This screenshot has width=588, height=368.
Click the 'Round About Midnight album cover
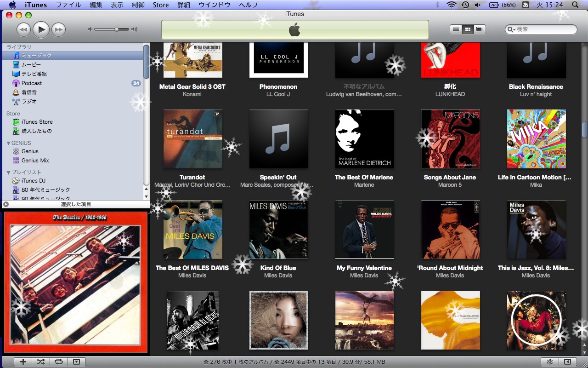click(x=451, y=230)
